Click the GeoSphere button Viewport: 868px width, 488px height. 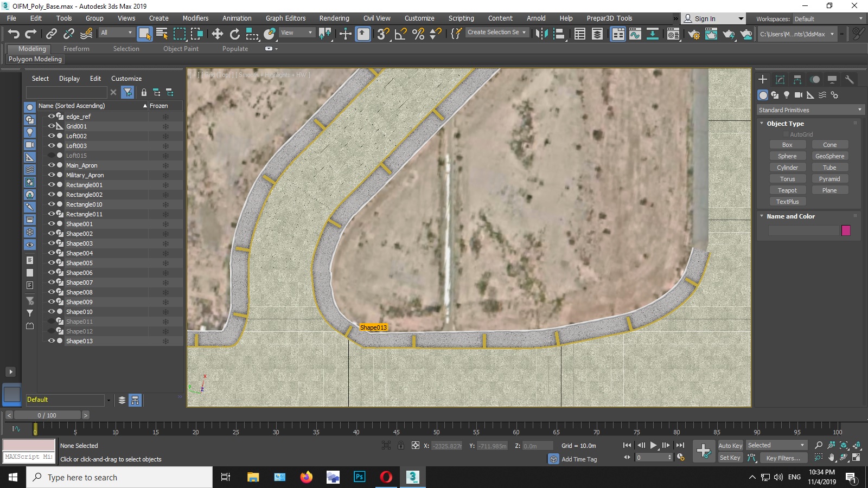coord(829,156)
